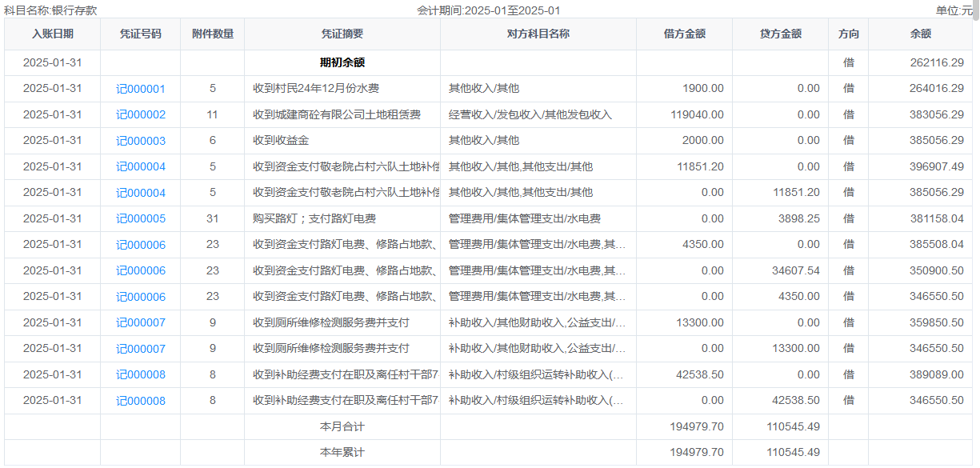980x468 pixels.
Task: Click the 借方金额 column header
Action: [x=684, y=34]
